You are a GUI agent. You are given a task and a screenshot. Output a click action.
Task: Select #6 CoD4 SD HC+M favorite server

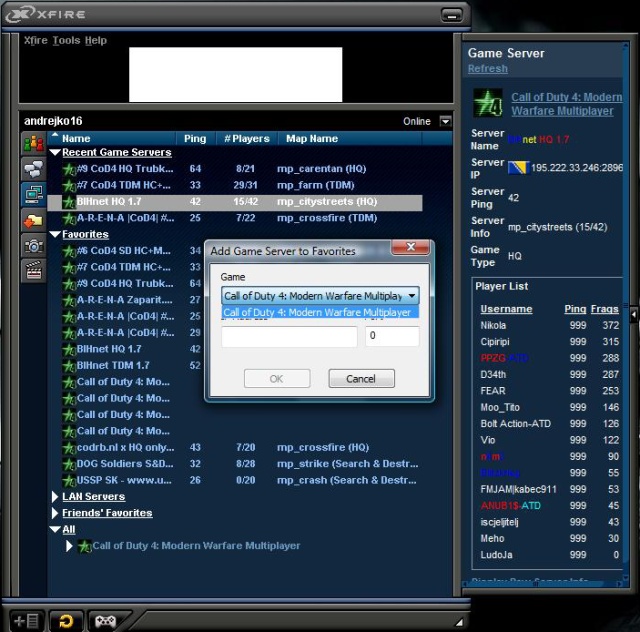[126, 251]
